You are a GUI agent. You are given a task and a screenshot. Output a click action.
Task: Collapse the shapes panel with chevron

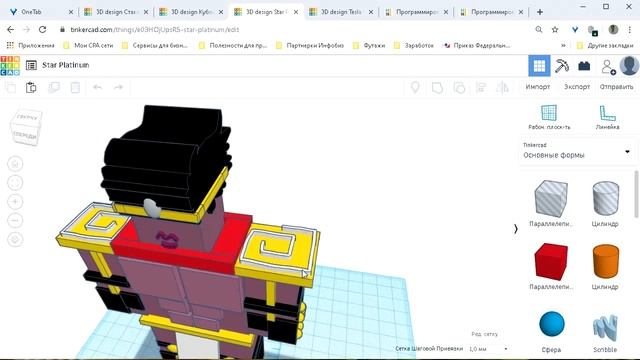click(x=516, y=229)
